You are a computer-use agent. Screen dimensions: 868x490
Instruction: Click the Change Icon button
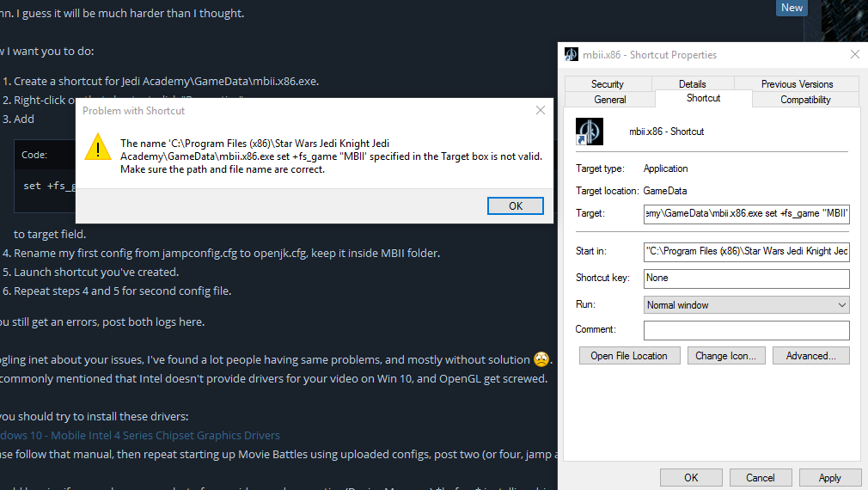pos(725,356)
